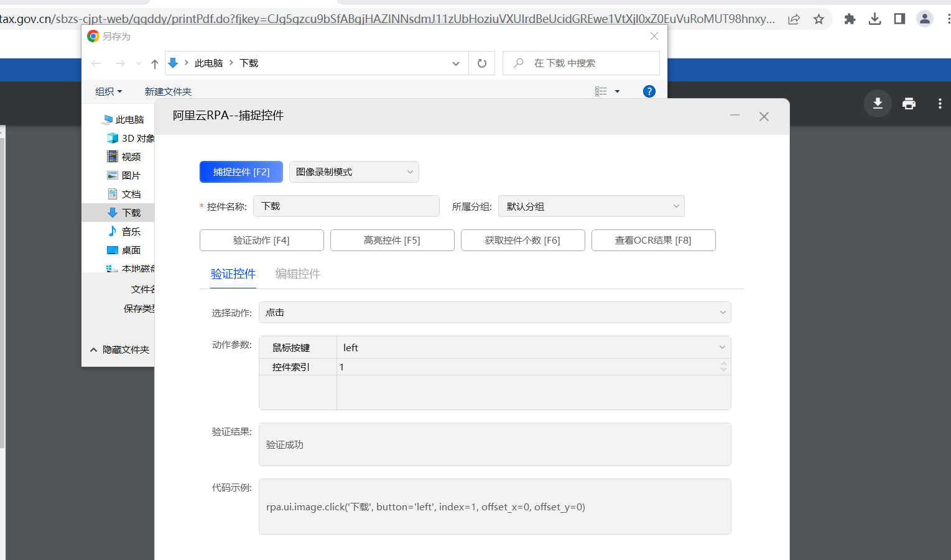This screenshot has width=951, height=560.
Task: Click the 验证成功 result text
Action: tap(285, 445)
